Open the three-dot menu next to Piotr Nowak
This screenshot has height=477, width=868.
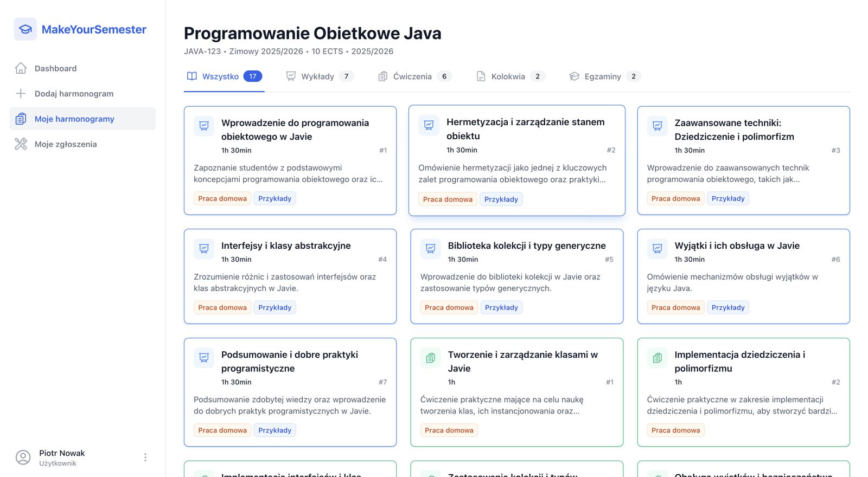point(145,457)
